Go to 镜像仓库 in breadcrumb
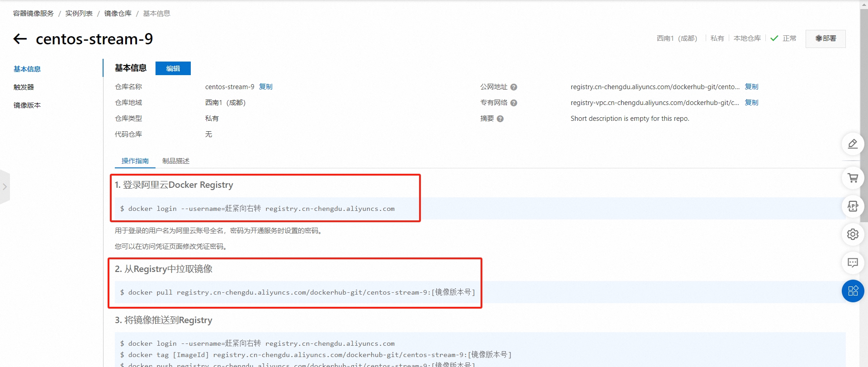Screen dimensions: 868x367 (118, 13)
